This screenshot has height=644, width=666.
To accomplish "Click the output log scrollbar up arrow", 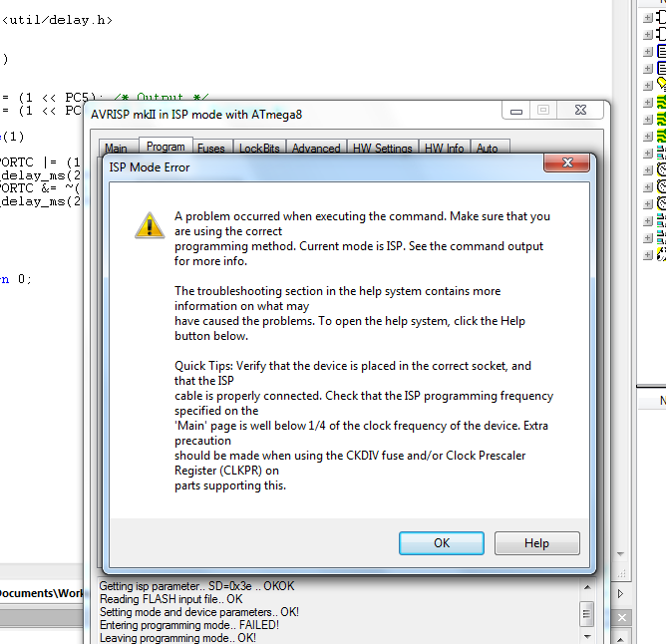I will pyautogui.click(x=587, y=587).
